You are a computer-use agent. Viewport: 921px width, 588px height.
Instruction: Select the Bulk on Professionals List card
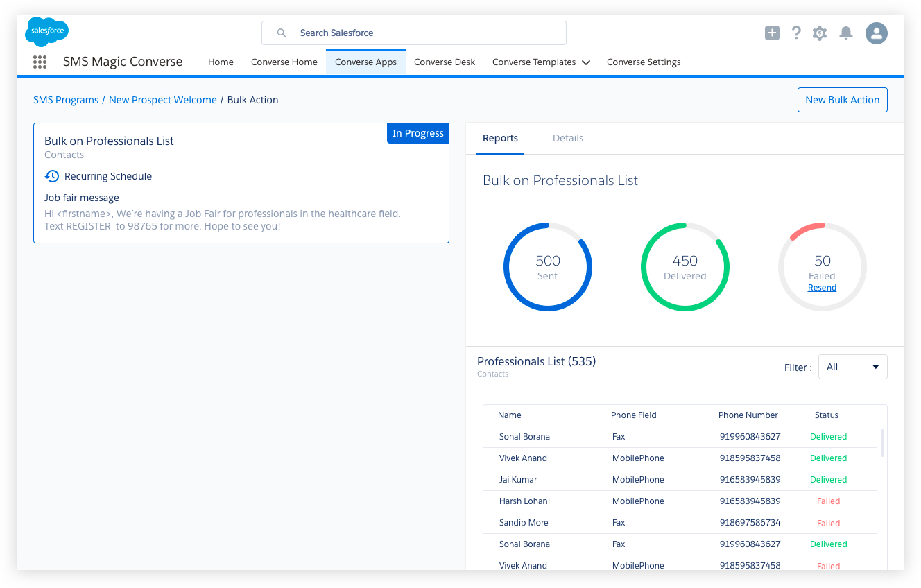[241, 183]
